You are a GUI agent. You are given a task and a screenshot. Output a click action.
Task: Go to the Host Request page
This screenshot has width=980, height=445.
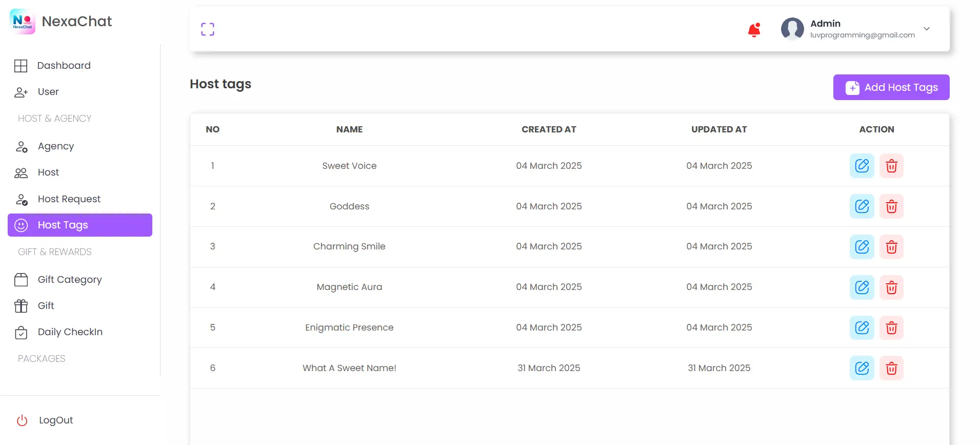tap(69, 199)
